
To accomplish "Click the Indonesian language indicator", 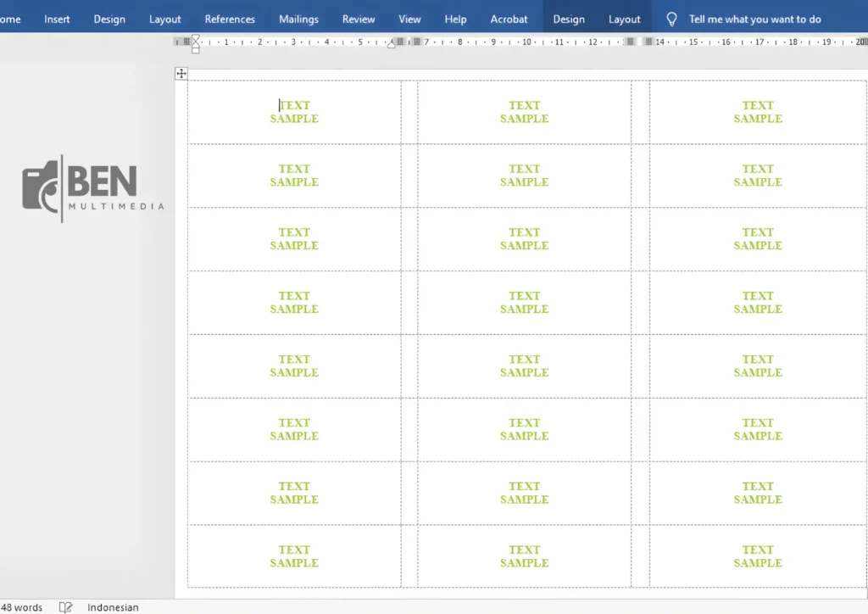I will click(113, 607).
